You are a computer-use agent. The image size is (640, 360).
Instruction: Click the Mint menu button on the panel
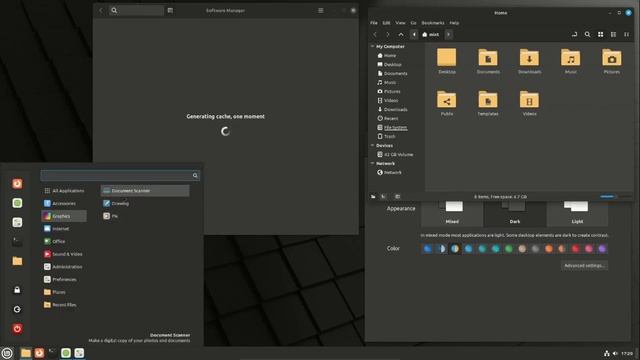point(7,353)
